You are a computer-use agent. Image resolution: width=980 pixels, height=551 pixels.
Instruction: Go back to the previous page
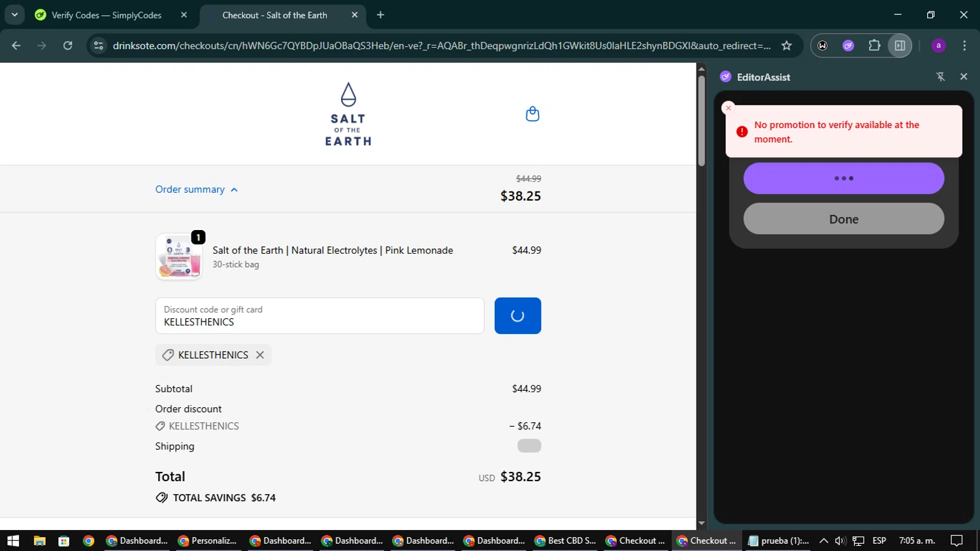(16, 46)
